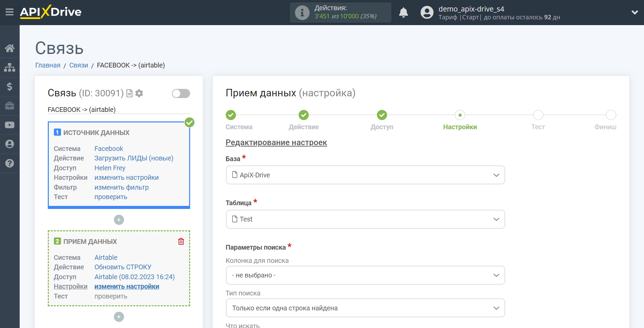Click the ApiX-Drive logo

51,12
